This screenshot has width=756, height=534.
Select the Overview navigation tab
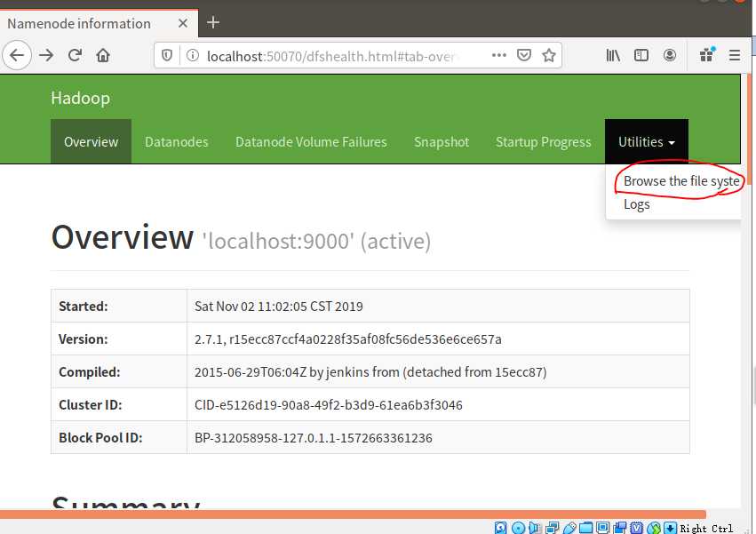point(92,141)
